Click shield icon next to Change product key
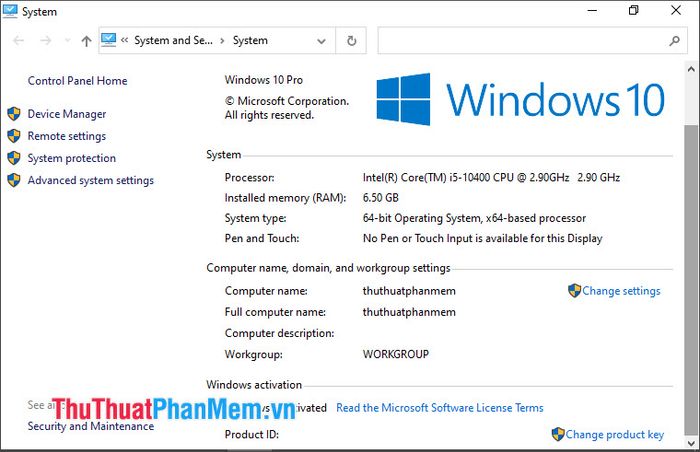 (558, 434)
